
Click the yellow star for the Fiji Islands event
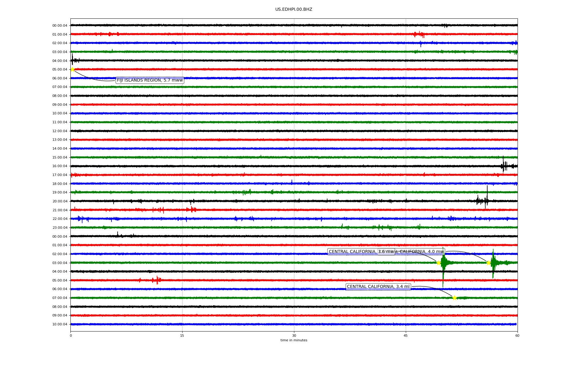(x=73, y=69)
